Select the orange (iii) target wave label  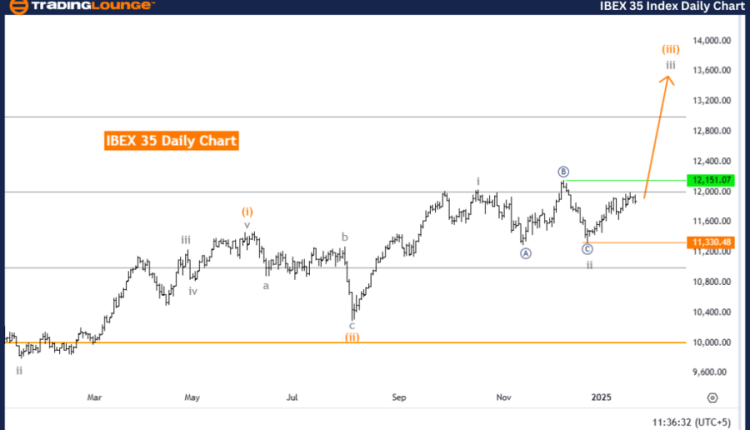click(x=671, y=48)
